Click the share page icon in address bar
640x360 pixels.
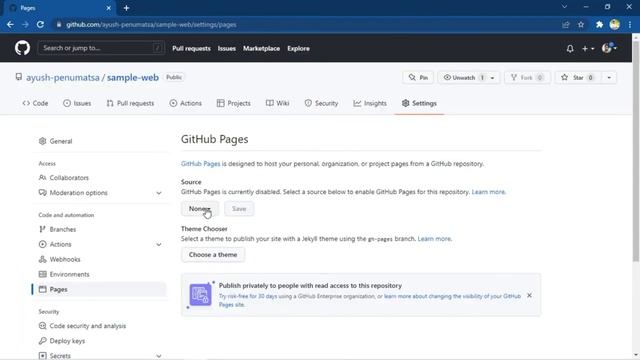click(566, 24)
